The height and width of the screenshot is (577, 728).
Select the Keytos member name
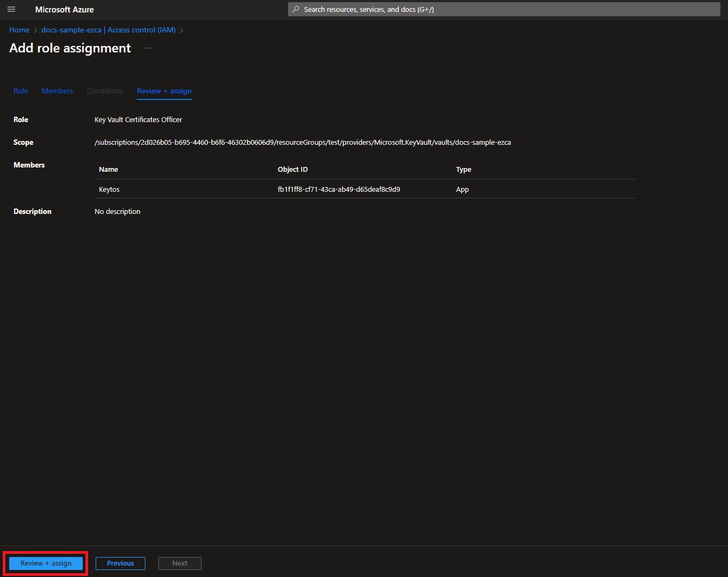click(x=109, y=189)
